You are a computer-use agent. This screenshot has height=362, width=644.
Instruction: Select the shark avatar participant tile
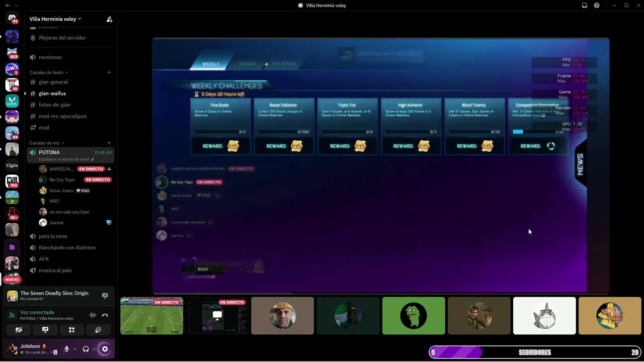[x=544, y=316]
